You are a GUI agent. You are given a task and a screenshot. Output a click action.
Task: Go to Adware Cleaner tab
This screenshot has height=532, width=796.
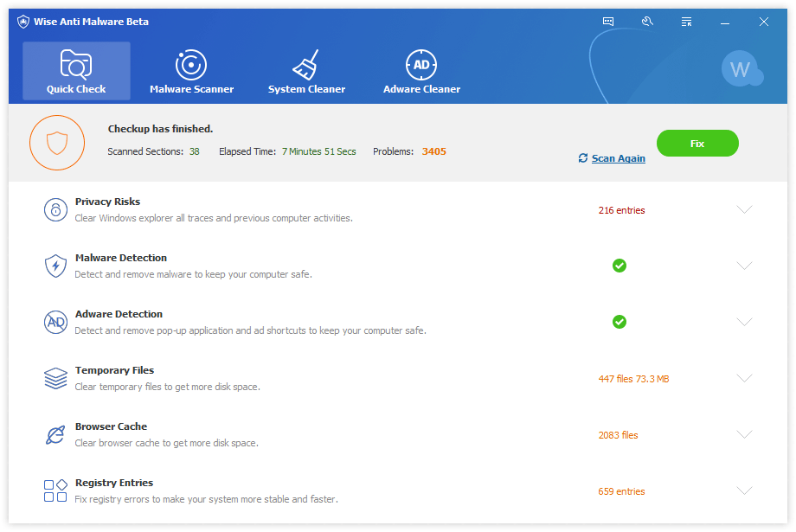pyautogui.click(x=421, y=71)
